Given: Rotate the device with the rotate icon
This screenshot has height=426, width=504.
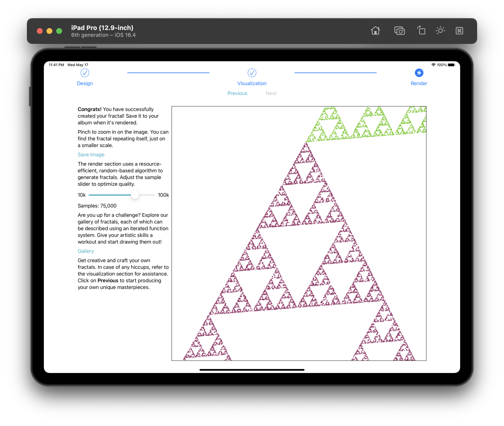Looking at the screenshot, I should [x=421, y=31].
